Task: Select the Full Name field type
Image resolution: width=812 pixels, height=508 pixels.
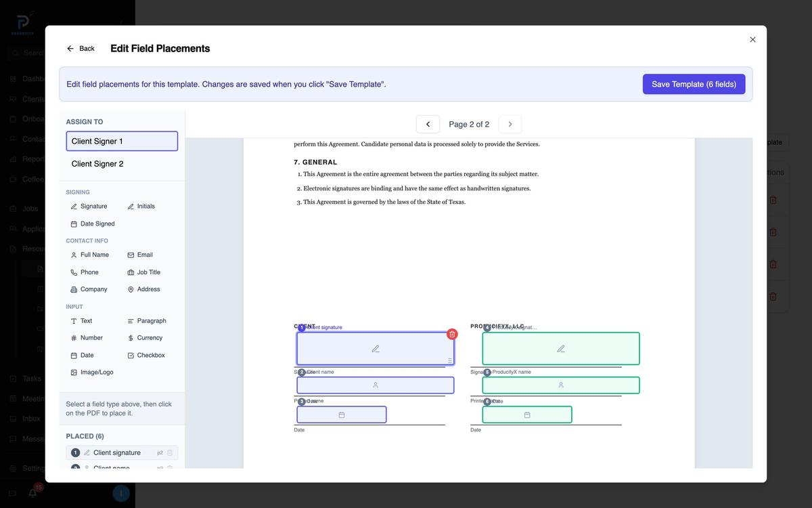Action: point(90,255)
